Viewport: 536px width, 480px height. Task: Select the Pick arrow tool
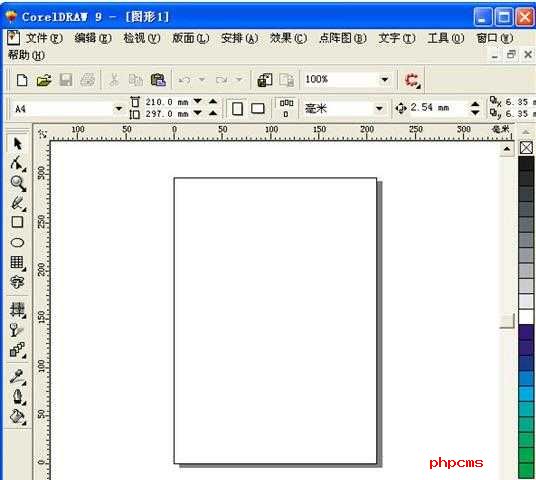tap(17, 144)
